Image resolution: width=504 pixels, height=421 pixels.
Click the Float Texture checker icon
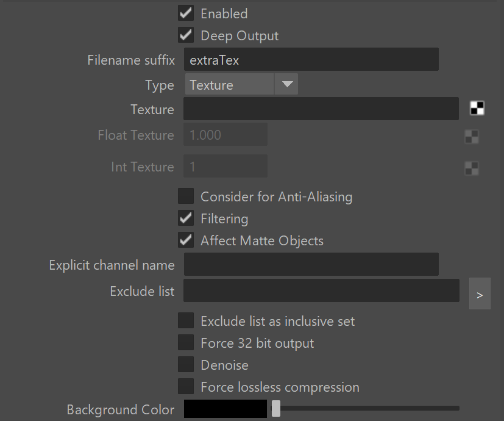pos(472,137)
